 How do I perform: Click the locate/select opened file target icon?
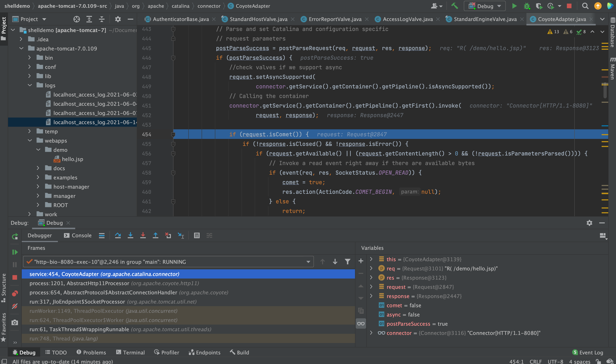pyautogui.click(x=76, y=19)
